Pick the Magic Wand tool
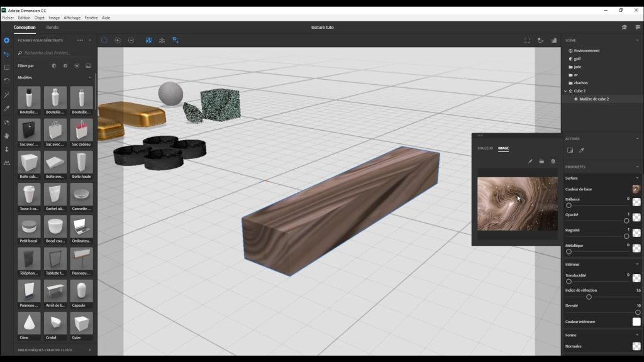644x362 pixels. pos(6,95)
